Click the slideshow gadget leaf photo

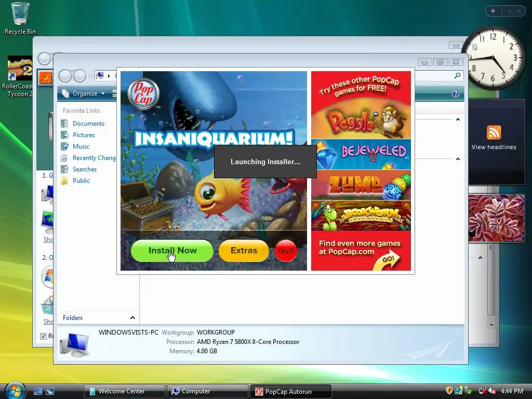pyautogui.click(x=496, y=218)
